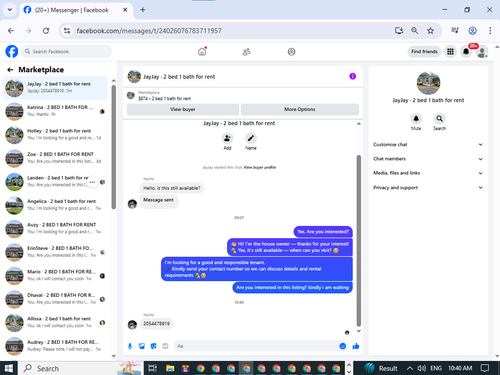Click the Facebook logo icon
Image resolution: width=500 pixels, height=375 pixels.
click(12, 52)
